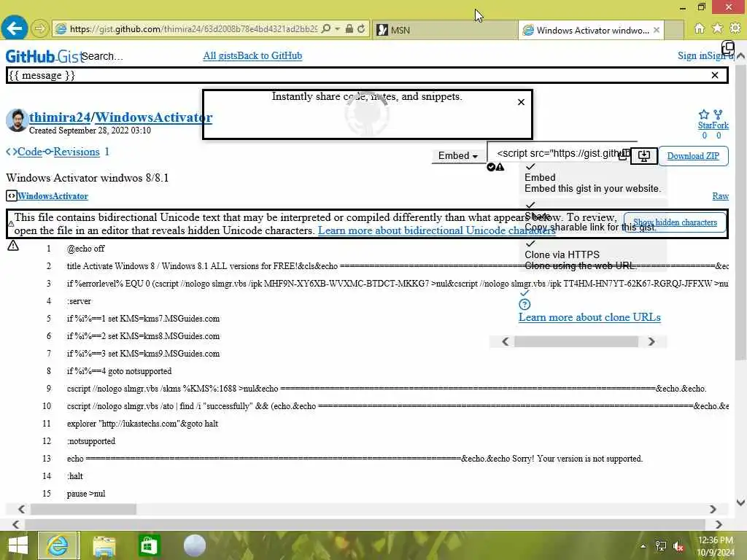The width and height of the screenshot is (747, 560).
Task: Click the save gist to desktop icon
Action: click(643, 156)
